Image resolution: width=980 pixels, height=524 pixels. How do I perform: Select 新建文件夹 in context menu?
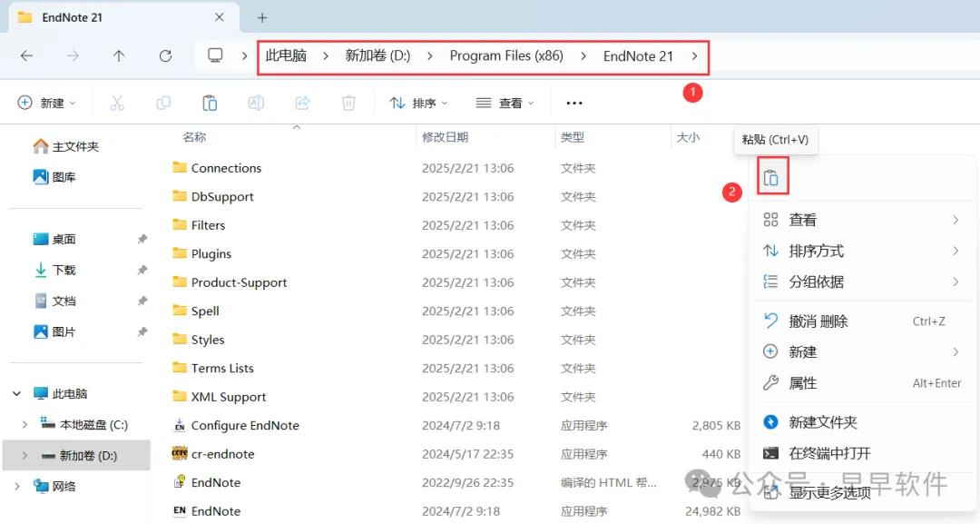click(861, 422)
